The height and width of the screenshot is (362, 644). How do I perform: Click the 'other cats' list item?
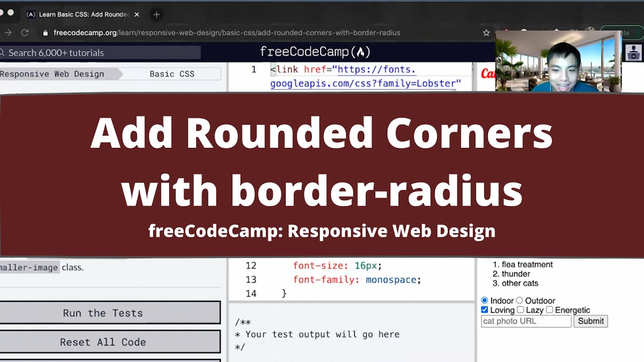pyautogui.click(x=520, y=283)
